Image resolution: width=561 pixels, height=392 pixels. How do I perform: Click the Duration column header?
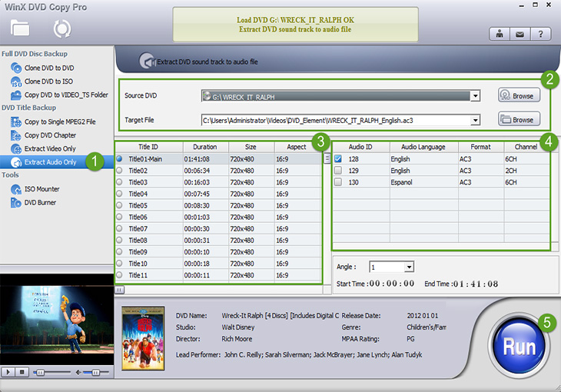(x=205, y=147)
